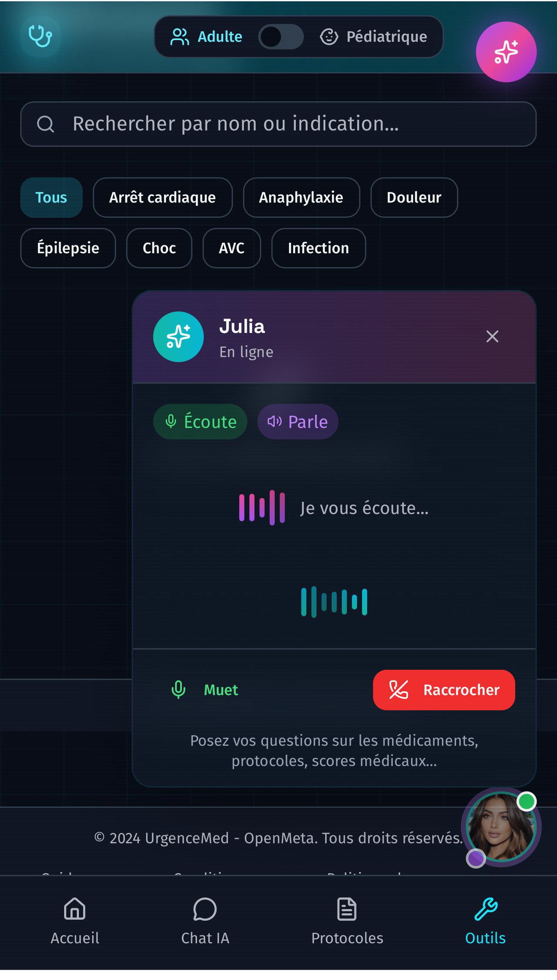Image resolution: width=557 pixels, height=980 pixels.
Task: Close the Julia voice assistant panel
Action: (x=492, y=336)
